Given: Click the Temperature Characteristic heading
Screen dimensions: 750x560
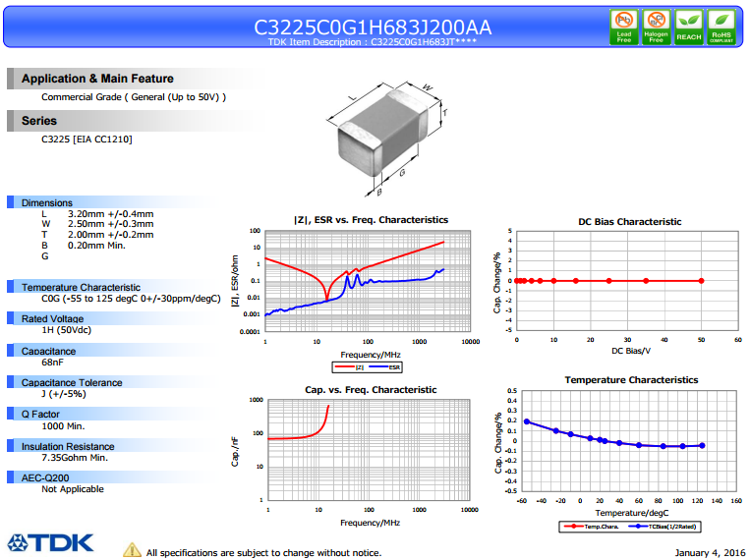Looking at the screenshot, I should click(x=81, y=287).
